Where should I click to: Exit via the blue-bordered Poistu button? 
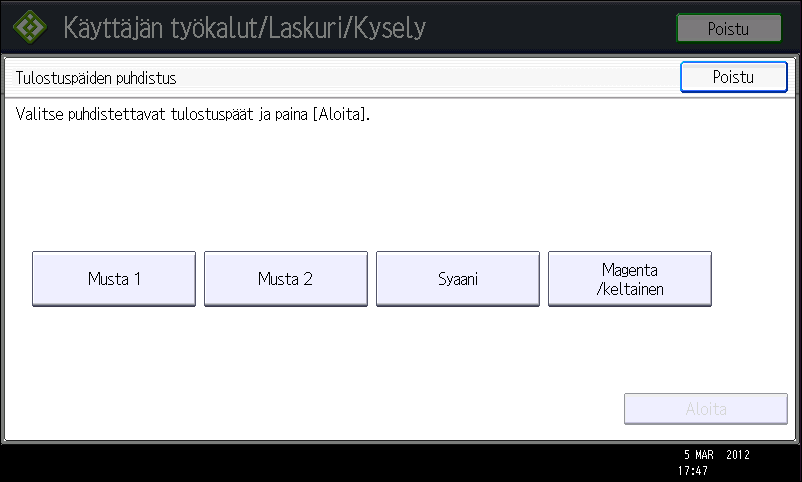[x=733, y=77]
